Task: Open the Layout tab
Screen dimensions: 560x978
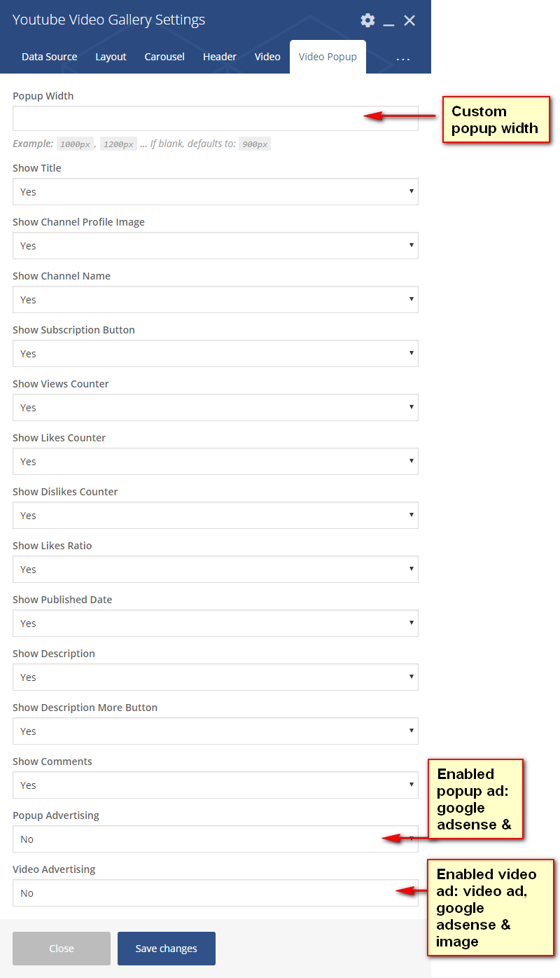Action: click(x=111, y=57)
